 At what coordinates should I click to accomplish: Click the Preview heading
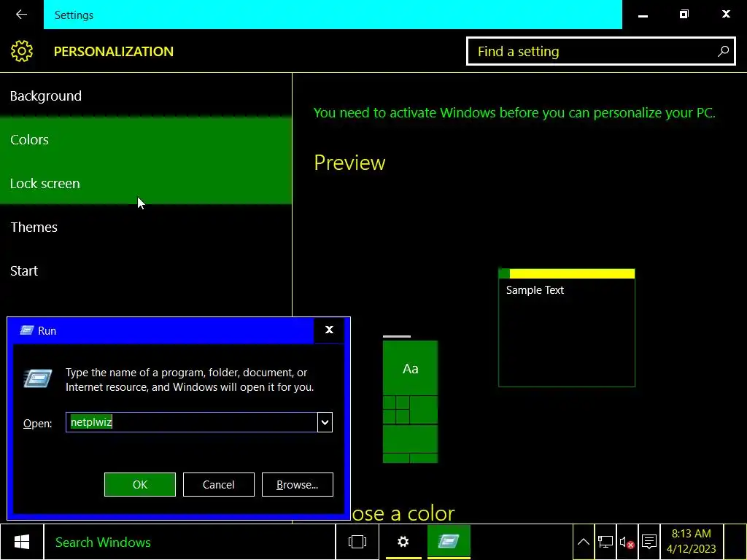[x=349, y=163]
